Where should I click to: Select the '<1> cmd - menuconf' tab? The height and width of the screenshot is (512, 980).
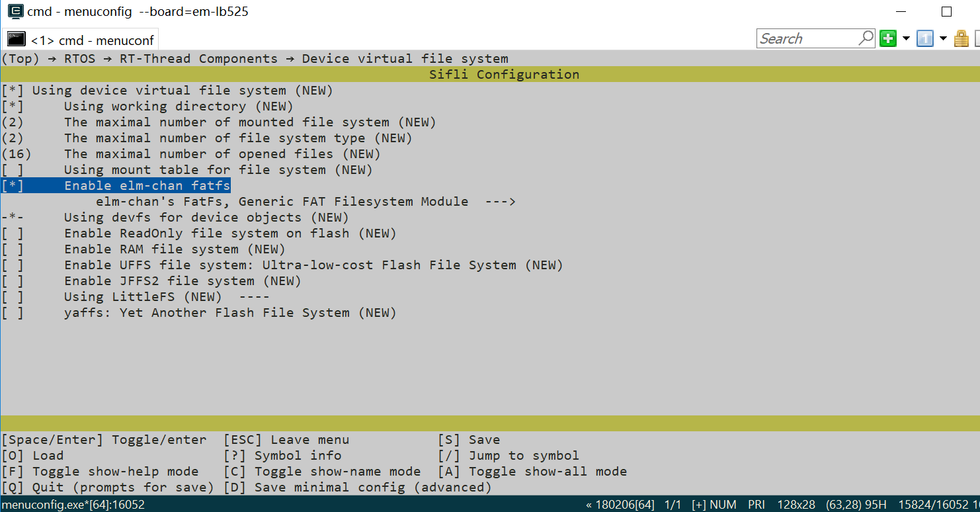pos(91,40)
